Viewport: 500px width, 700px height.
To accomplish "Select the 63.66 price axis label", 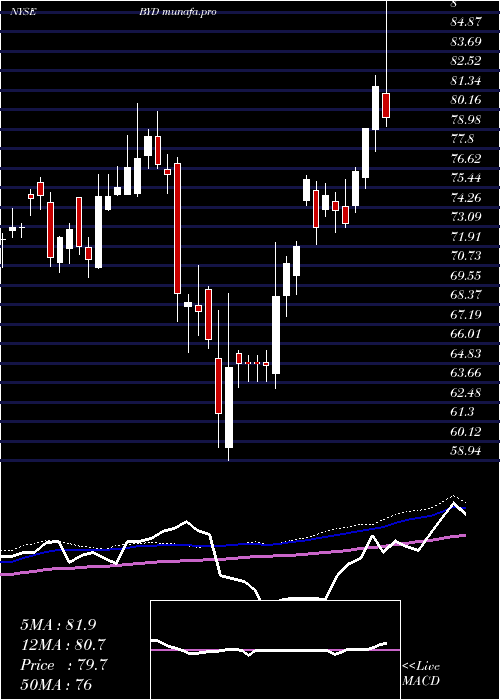I will (x=466, y=373).
